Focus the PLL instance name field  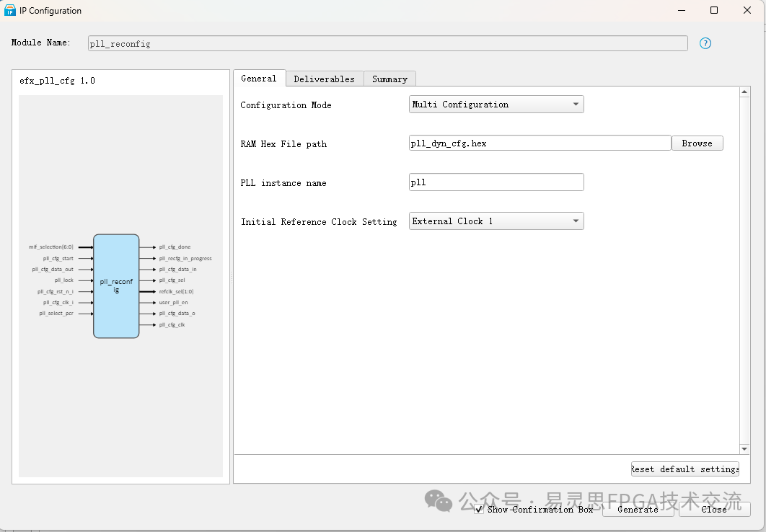[x=496, y=182]
